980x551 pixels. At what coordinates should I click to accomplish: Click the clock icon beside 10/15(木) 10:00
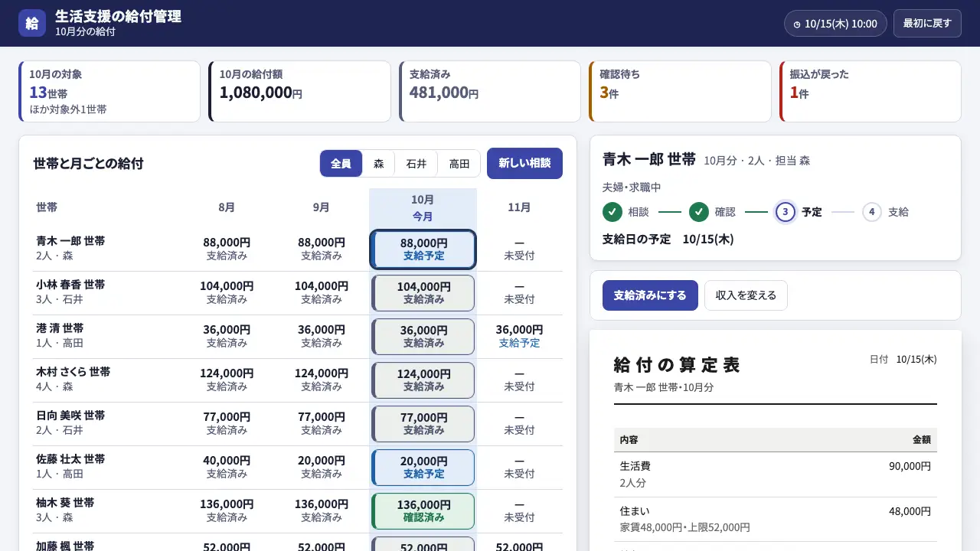pos(797,24)
